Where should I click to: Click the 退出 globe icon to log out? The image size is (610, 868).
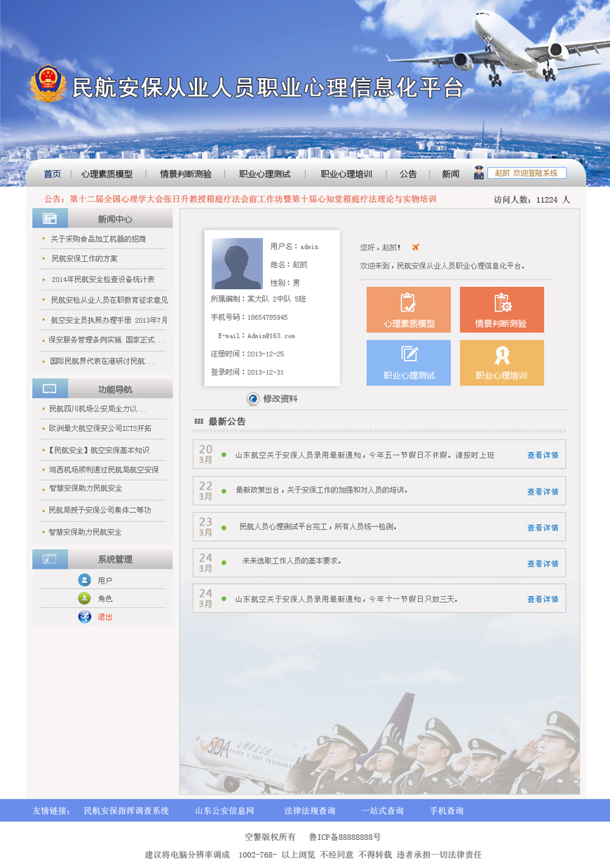click(84, 617)
